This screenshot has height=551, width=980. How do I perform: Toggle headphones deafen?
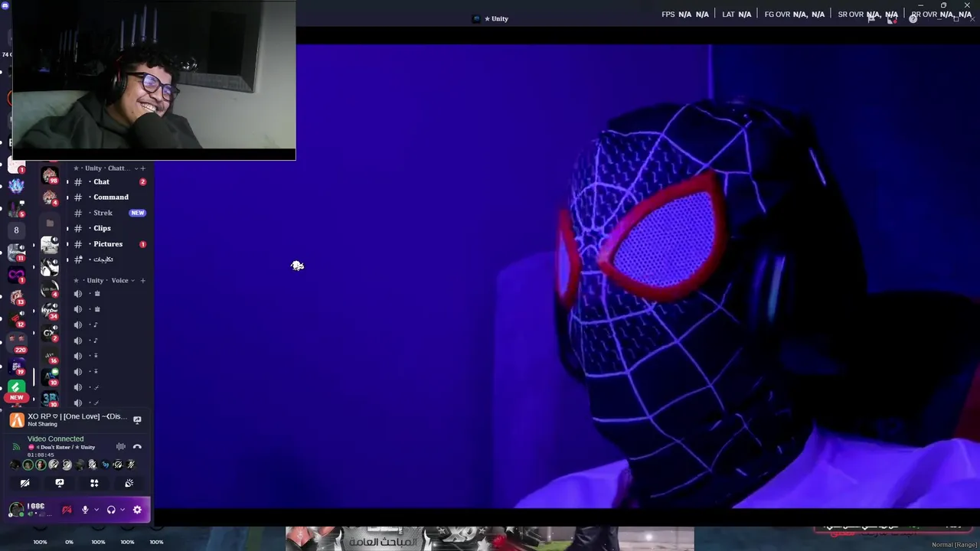111,510
